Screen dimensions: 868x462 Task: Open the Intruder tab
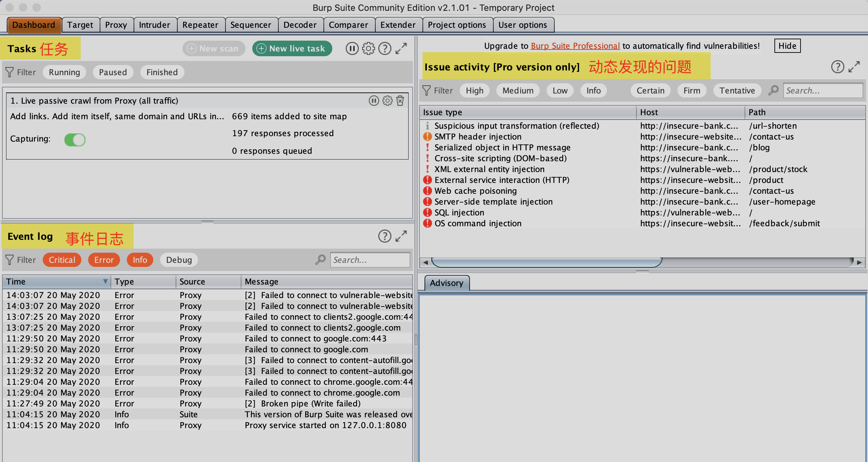[154, 25]
